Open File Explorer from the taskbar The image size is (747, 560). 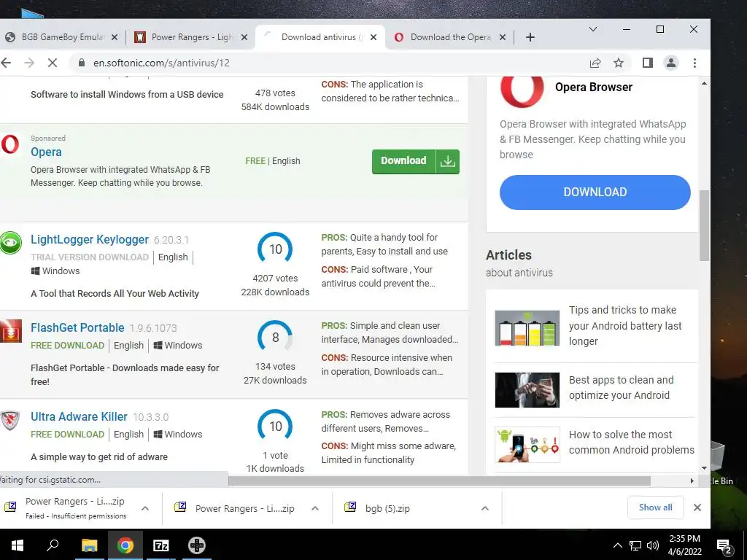pyautogui.click(x=89, y=545)
